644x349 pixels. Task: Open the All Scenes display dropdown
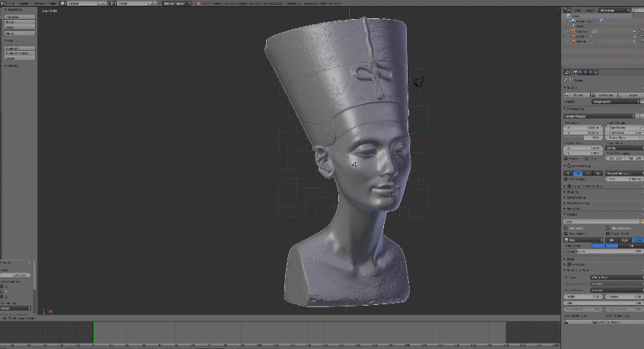coord(614,11)
